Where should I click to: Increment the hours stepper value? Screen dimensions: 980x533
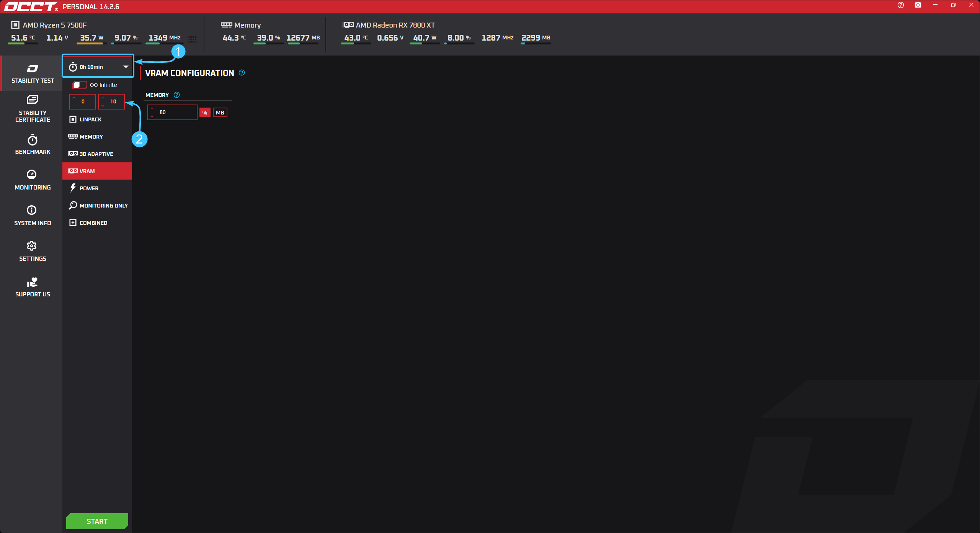tap(74, 98)
